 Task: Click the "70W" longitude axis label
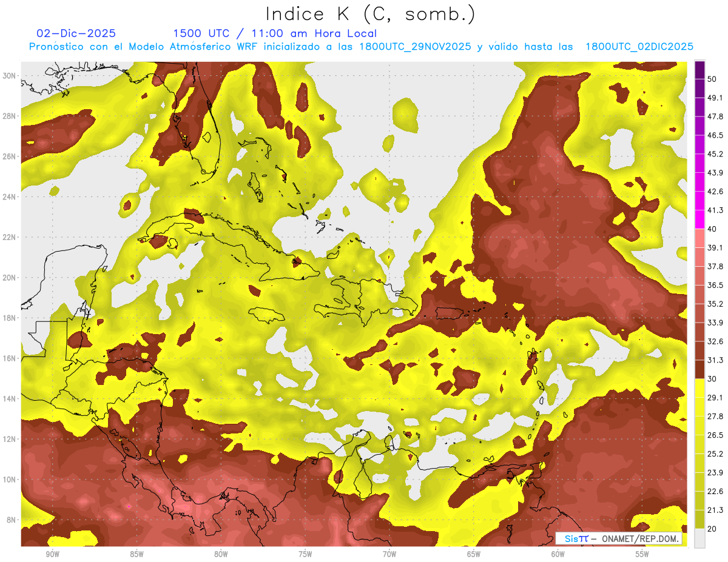pos(389,554)
